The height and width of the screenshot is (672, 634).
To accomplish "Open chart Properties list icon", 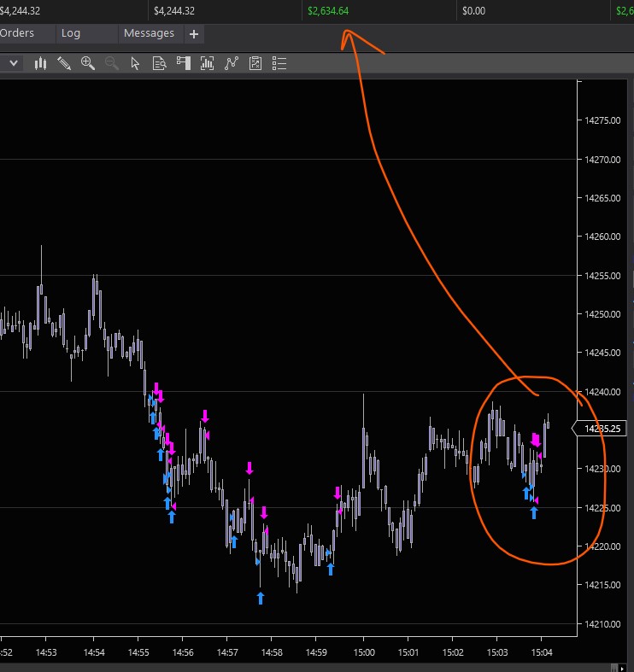I will (279, 63).
